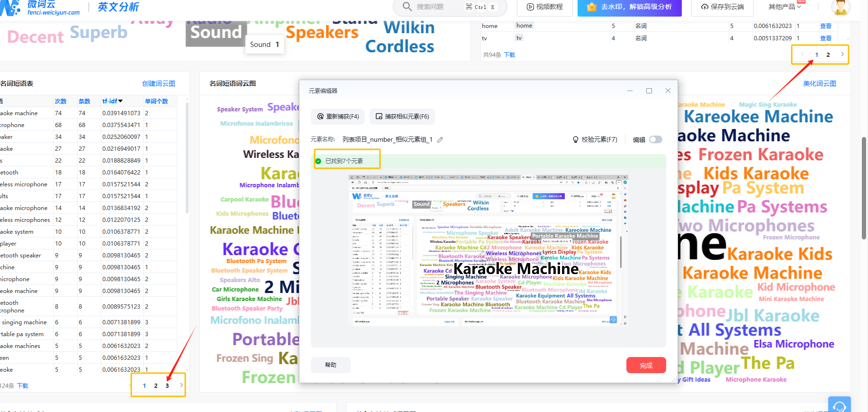Click the 美化词云图 link
This screenshot has width=868, height=412.
click(819, 83)
